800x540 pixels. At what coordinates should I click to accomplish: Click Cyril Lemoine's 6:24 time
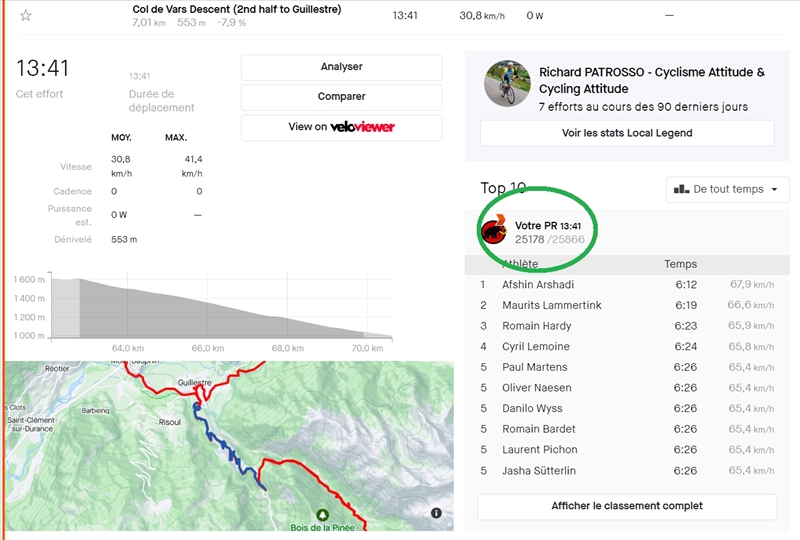[685, 347]
